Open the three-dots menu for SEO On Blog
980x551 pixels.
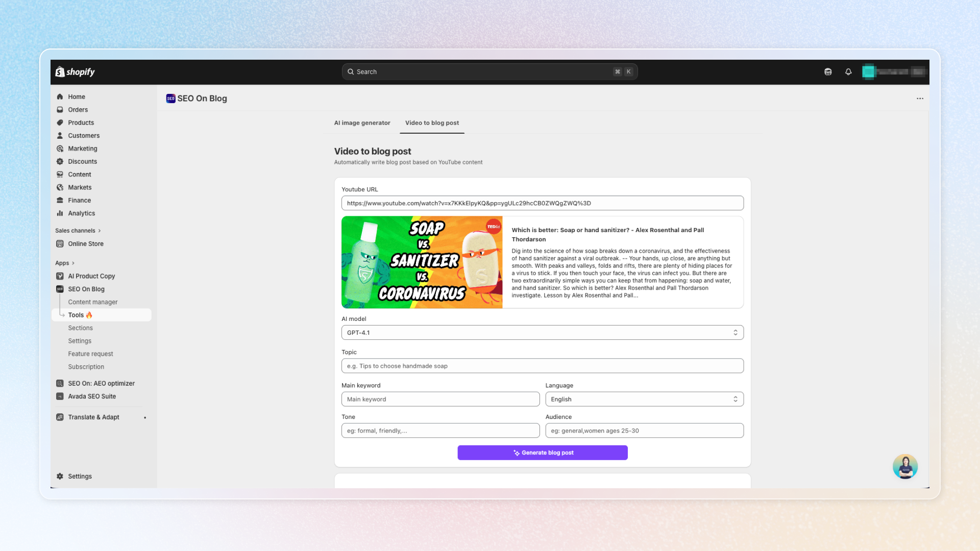click(920, 98)
